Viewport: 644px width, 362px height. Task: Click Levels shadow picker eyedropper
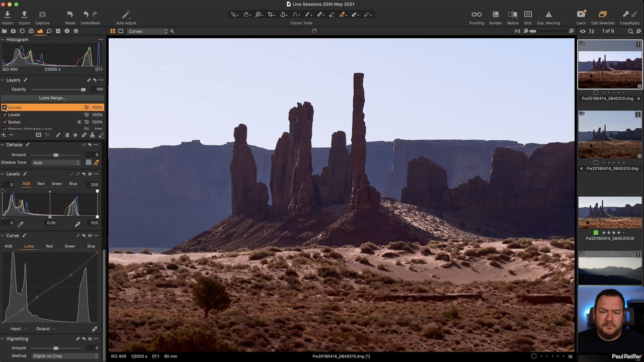pos(21,224)
